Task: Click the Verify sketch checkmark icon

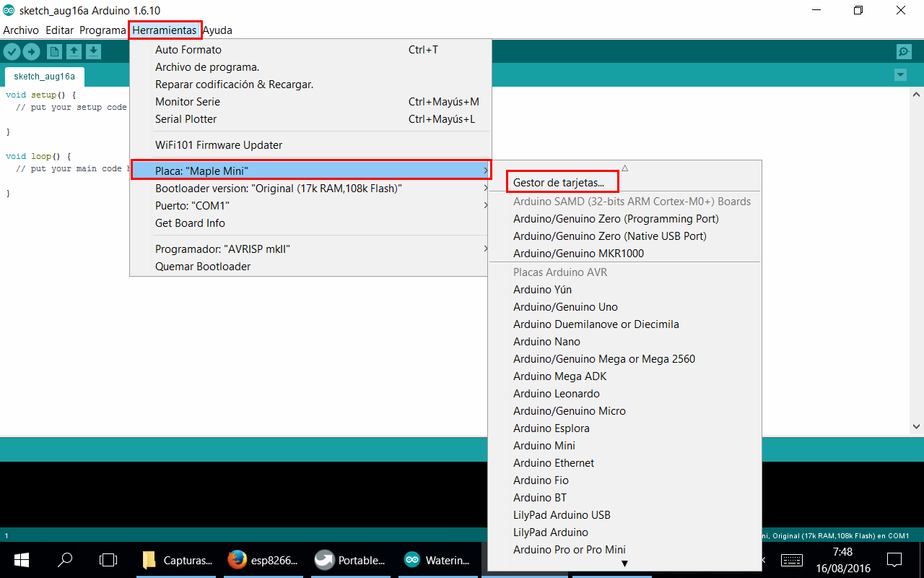Action: 12,51
